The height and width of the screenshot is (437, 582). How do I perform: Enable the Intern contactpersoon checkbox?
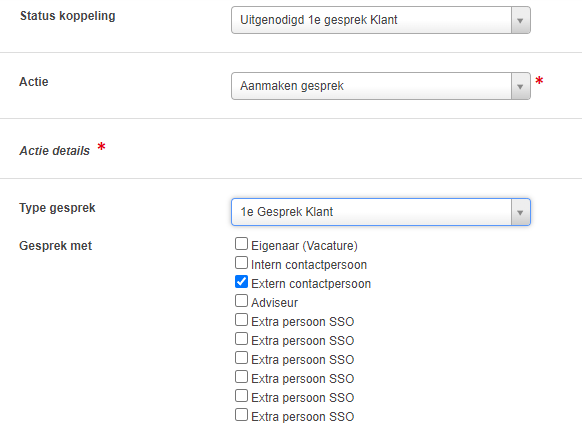point(241,263)
